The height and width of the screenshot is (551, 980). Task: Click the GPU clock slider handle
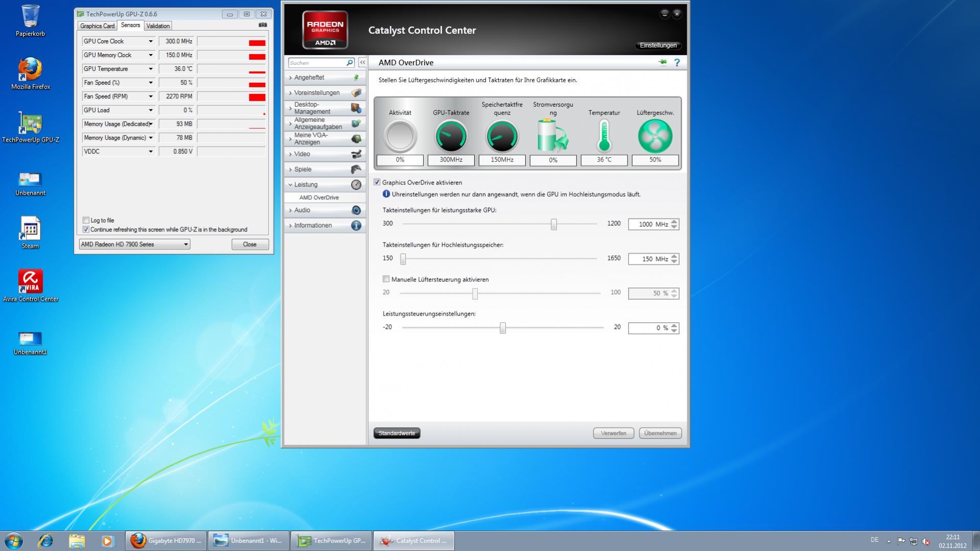point(554,224)
